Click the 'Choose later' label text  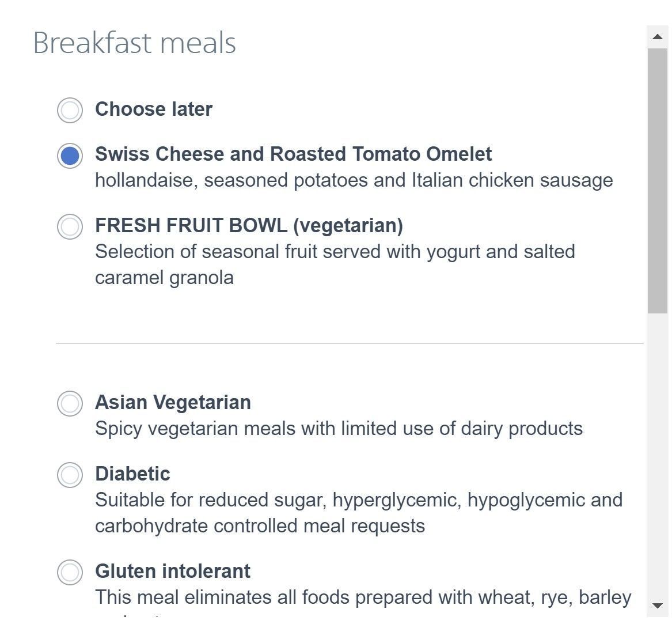click(153, 109)
